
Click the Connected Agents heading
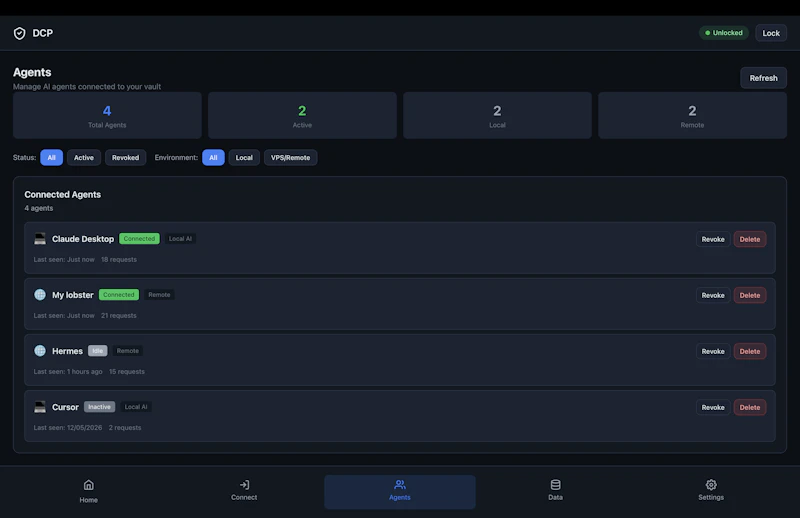point(63,194)
